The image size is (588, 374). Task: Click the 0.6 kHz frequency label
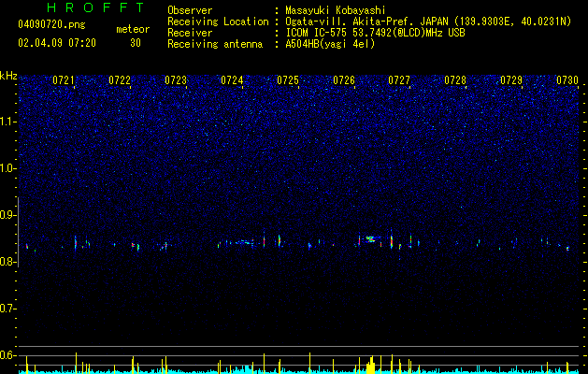coord(7,355)
